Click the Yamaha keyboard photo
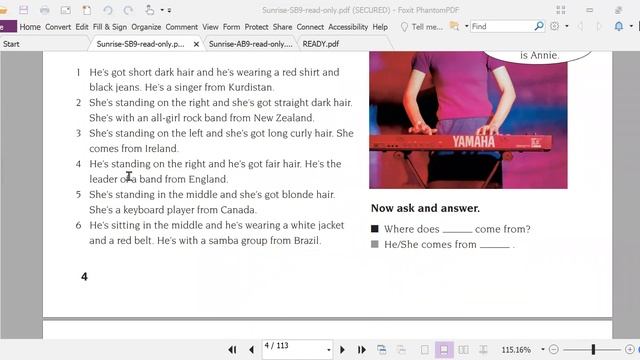 click(468, 120)
